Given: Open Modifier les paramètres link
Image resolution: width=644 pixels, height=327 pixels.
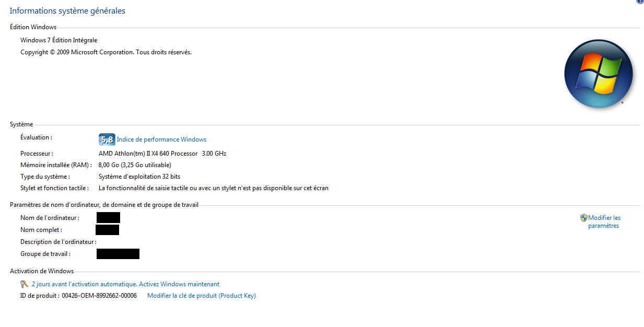Looking at the screenshot, I should tap(604, 221).
